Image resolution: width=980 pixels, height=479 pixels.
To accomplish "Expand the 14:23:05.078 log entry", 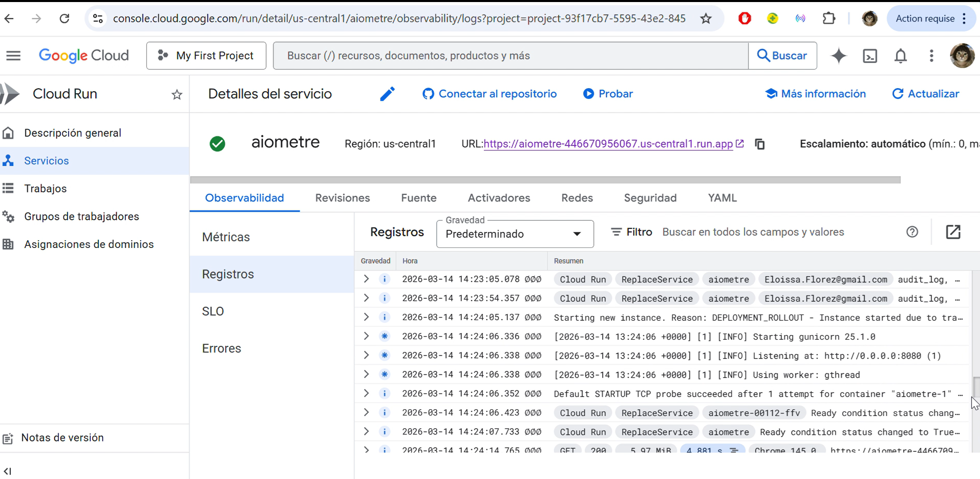I will (x=366, y=279).
